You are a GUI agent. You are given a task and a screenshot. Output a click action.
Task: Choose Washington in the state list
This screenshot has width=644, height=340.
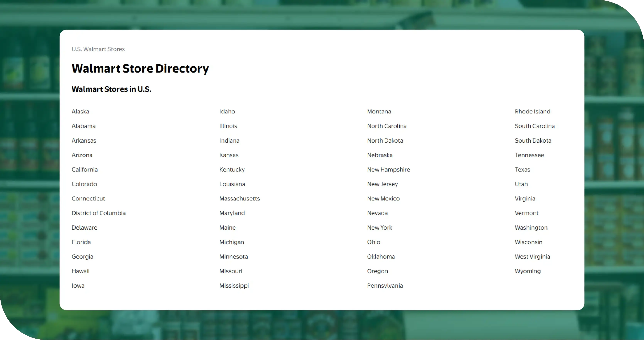[x=531, y=228]
